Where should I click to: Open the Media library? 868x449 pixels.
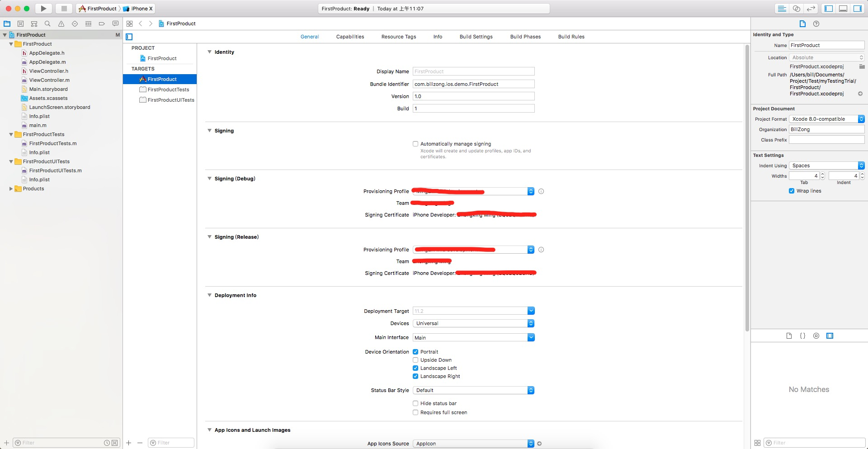tap(830, 336)
